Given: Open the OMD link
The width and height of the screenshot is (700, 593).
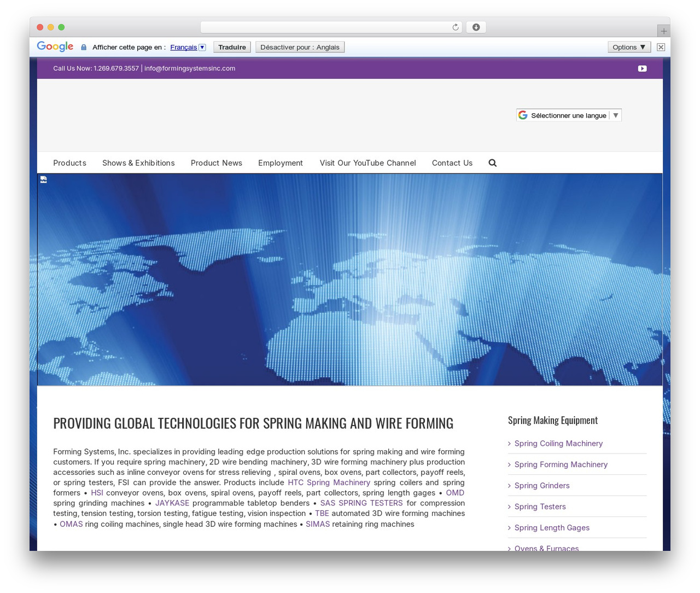Looking at the screenshot, I should [x=455, y=493].
